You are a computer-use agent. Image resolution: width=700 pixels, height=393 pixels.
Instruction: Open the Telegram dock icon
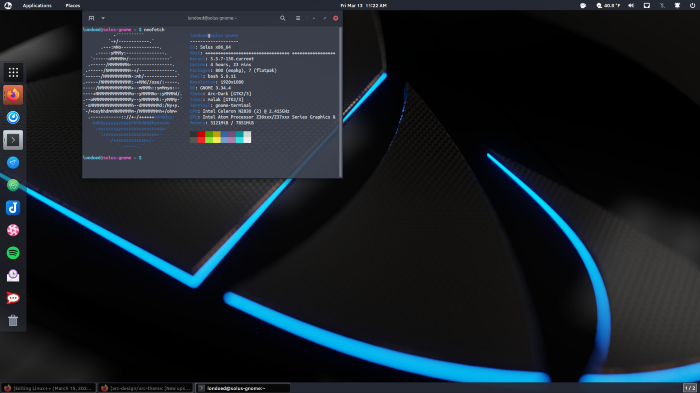pyautogui.click(x=13, y=163)
